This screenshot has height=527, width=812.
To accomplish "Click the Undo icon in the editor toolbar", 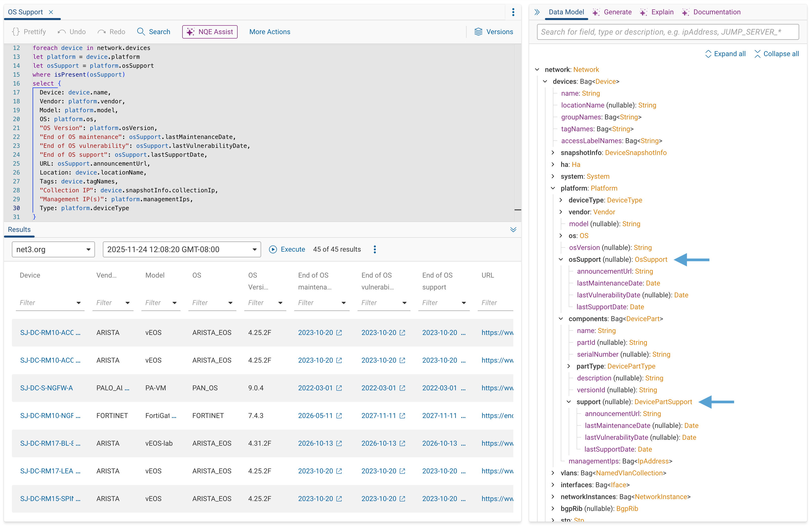I will (x=61, y=31).
